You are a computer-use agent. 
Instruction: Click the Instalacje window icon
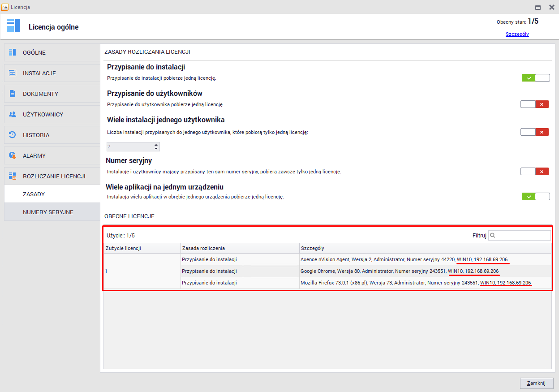pos(13,73)
